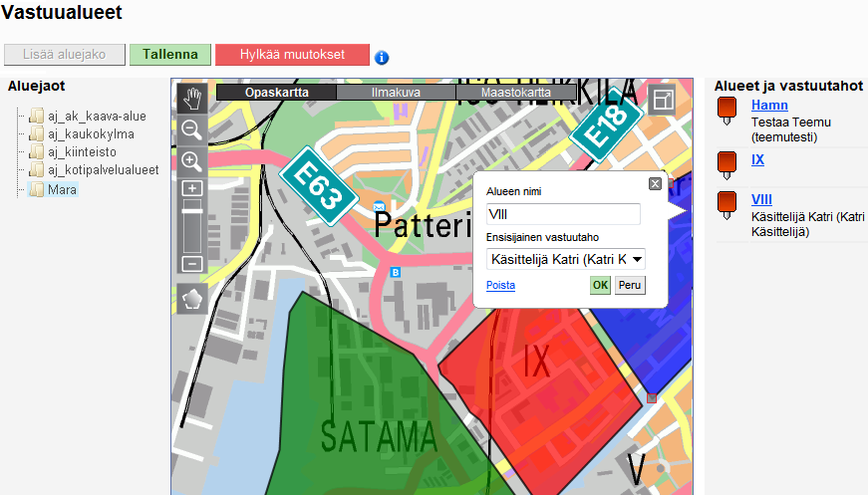Confirm the popup with OK
The width and height of the screenshot is (868, 495).
click(600, 286)
